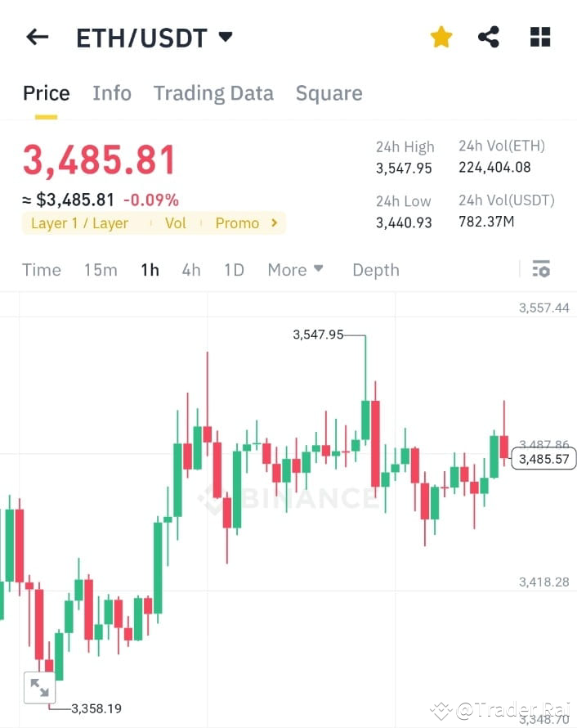Viewport: 577px width, 728px height.
Task: Enable the 15m candle interval
Action: tap(101, 269)
